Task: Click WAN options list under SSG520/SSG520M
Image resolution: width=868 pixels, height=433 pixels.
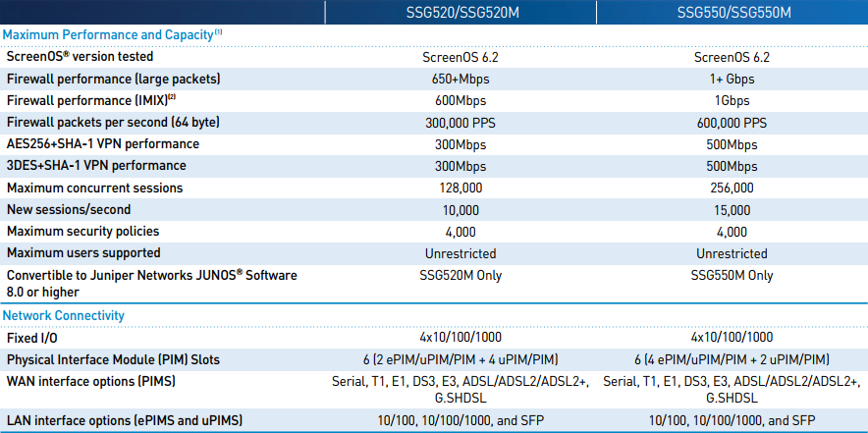Action: tap(461, 389)
